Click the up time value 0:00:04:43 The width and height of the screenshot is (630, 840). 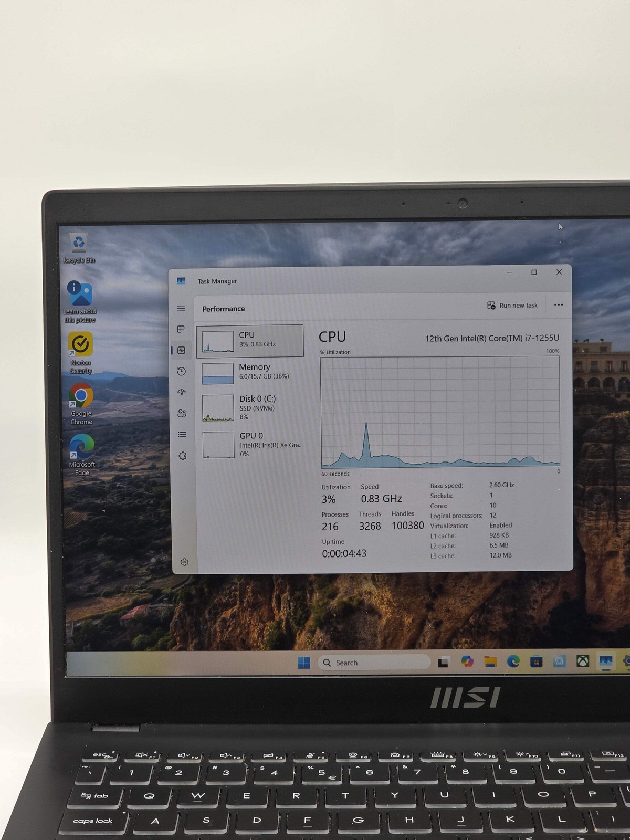[x=344, y=553]
